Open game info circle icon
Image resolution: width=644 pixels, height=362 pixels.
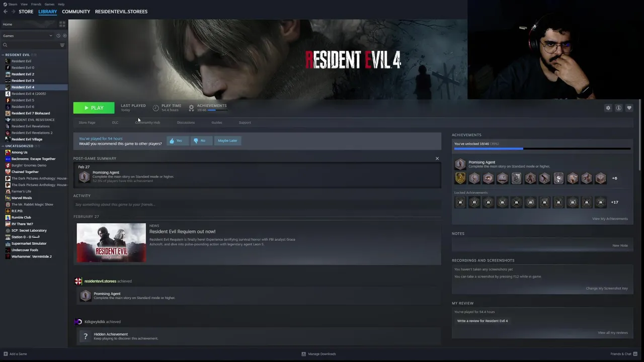click(618, 108)
